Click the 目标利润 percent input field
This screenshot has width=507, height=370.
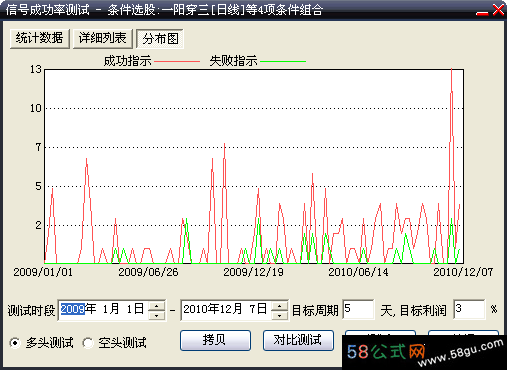(x=469, y=309)
